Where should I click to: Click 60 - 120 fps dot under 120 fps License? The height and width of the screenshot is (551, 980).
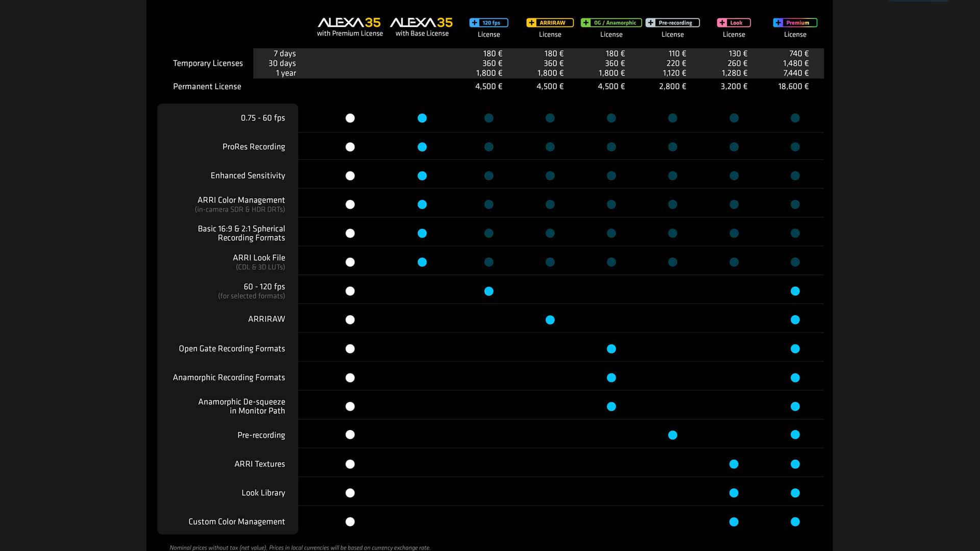click(488, 291)
